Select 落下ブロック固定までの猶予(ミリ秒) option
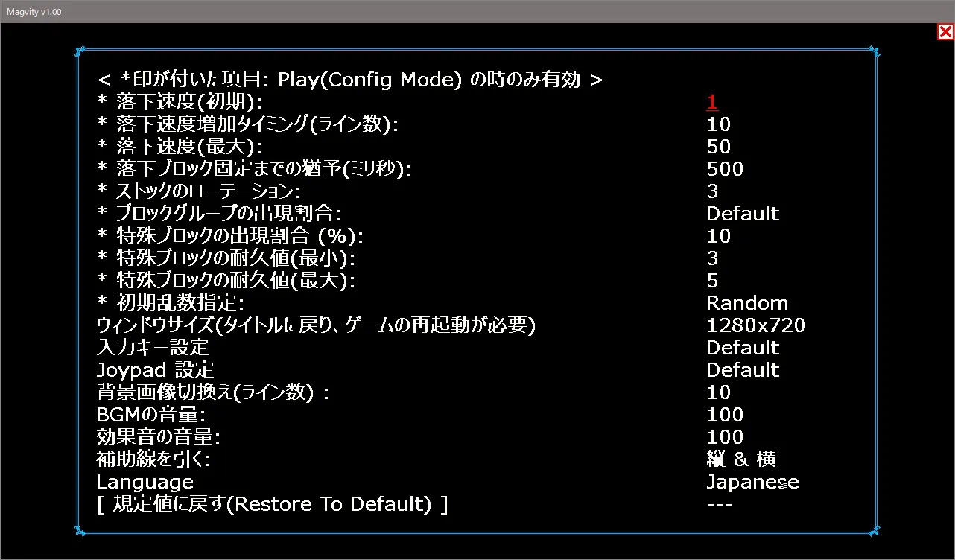 point(254,169)
